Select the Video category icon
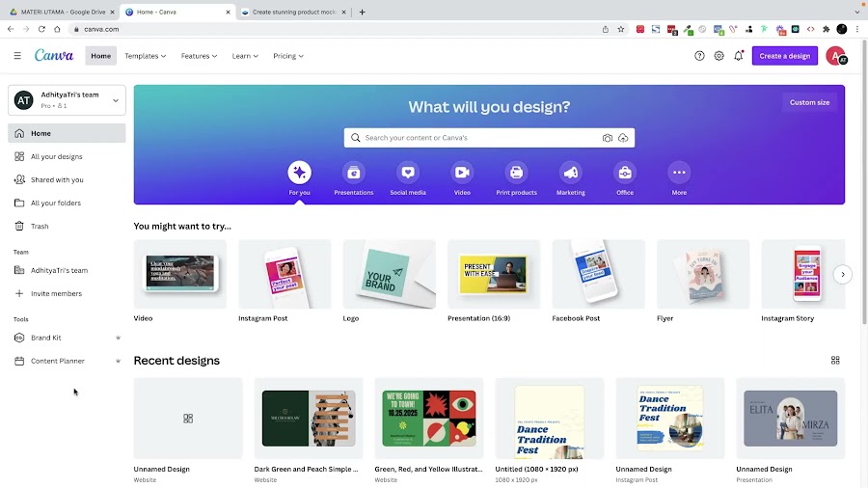This screenshot has width=868, height=488. [462, 173]
